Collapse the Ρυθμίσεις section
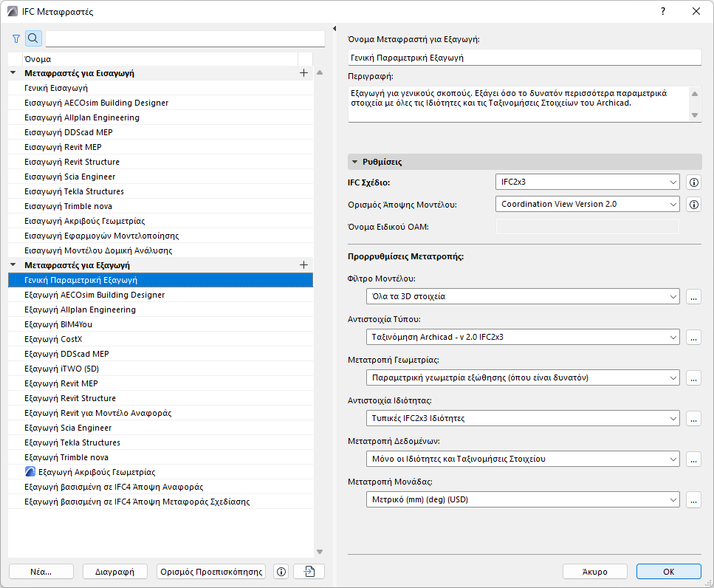The width and height of the screenshot is (714, 588). tap(355, 162)
